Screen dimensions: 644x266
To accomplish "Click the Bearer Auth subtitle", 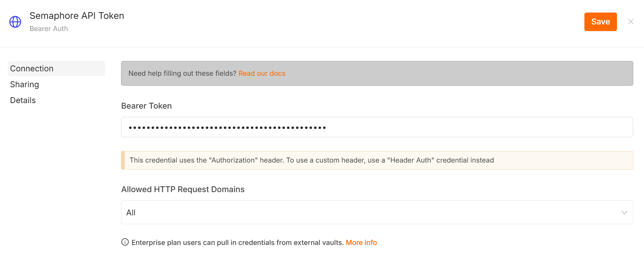I will (x=49, y=28).
